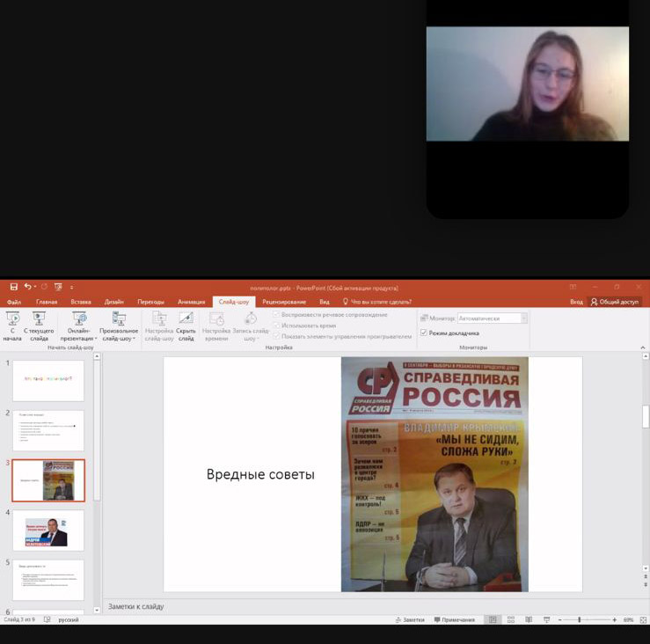Open the ribbon display options icon
Screen dimensions: 650x644
click(x=573, y=287)
